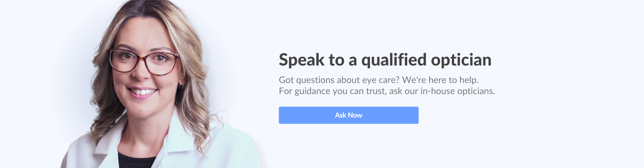The width and height of the screenshot is (644, 168).
Task: Click the black top under the coat
Action: coord(136,161)
